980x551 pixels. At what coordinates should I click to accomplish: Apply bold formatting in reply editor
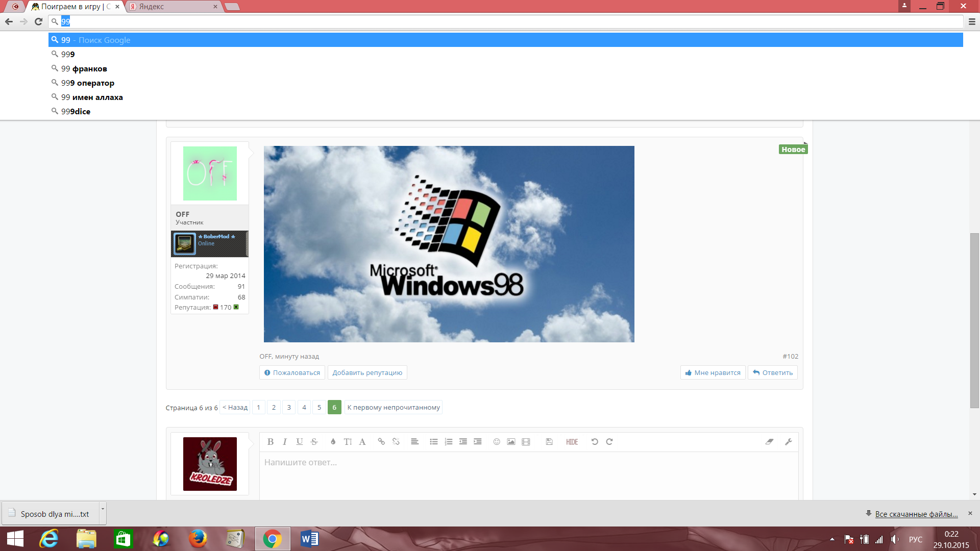271,442
